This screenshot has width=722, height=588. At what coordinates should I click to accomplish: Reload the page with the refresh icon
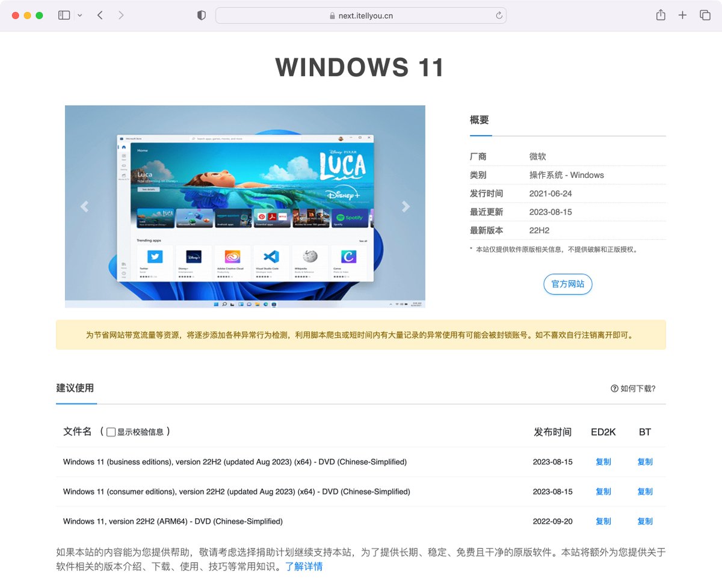499,16
